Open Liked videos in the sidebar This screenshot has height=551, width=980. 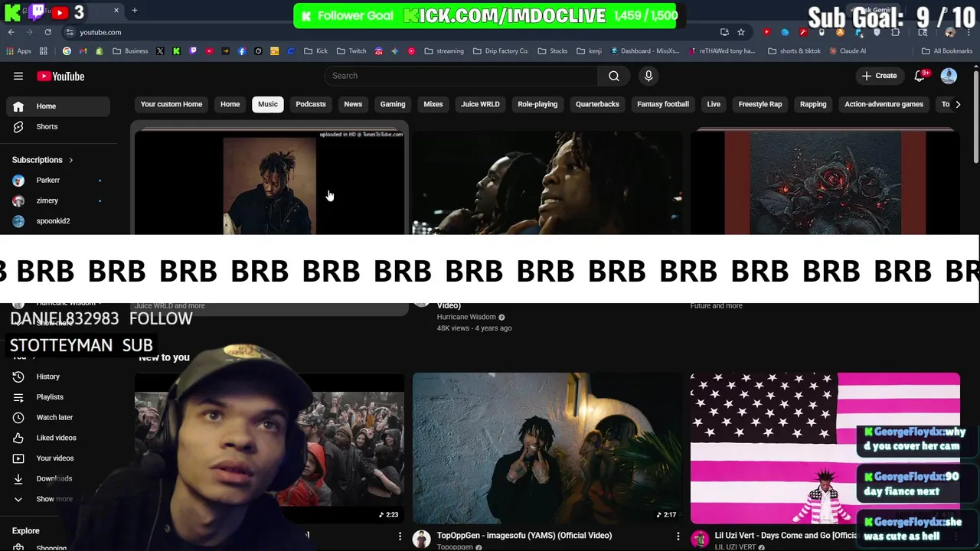point(58,438)
